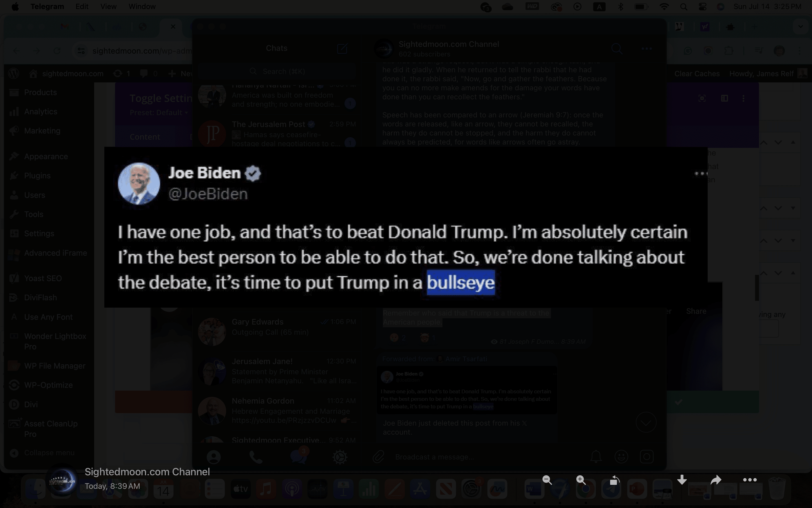The height and width of the screenshot is (508, 812).
Task: Open Plugins in WordPress sidebar
Action: [x=37, y=176]
